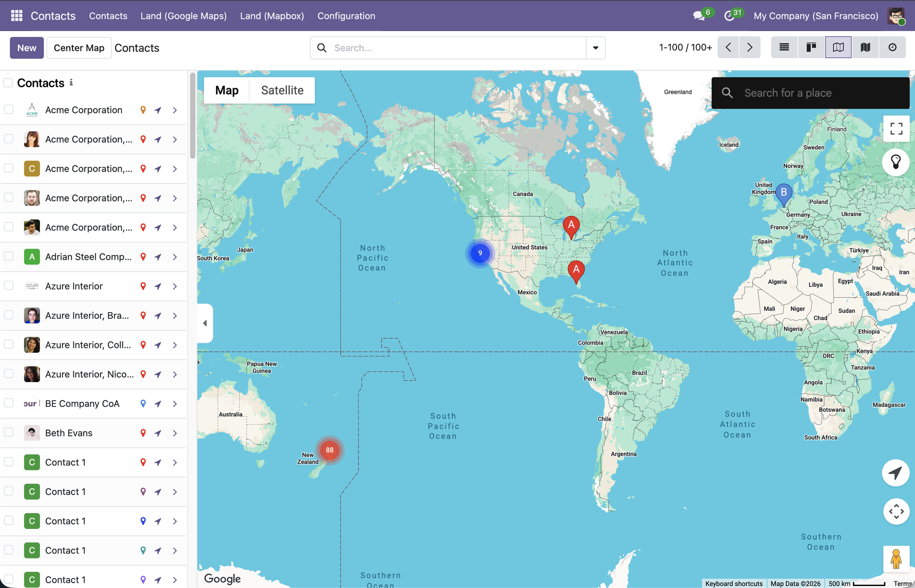The image size is (915, 588).
Task: Click the New button
Action: [x=27, y=48]
